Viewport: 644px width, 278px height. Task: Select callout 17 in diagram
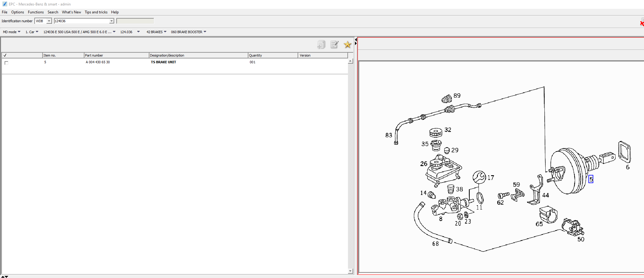pyautogui.click(x=491, y=178)
